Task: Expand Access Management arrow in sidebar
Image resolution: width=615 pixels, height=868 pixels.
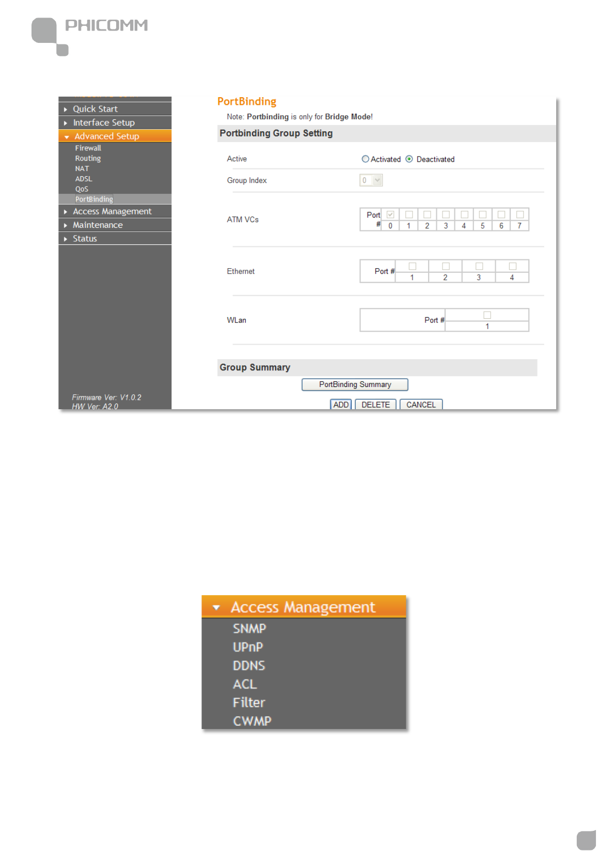Action: click(66, 212)
